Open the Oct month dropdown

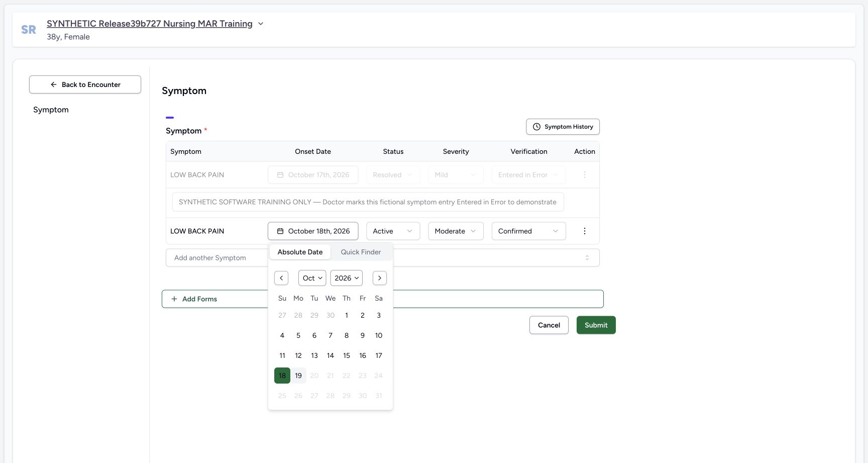312,278
